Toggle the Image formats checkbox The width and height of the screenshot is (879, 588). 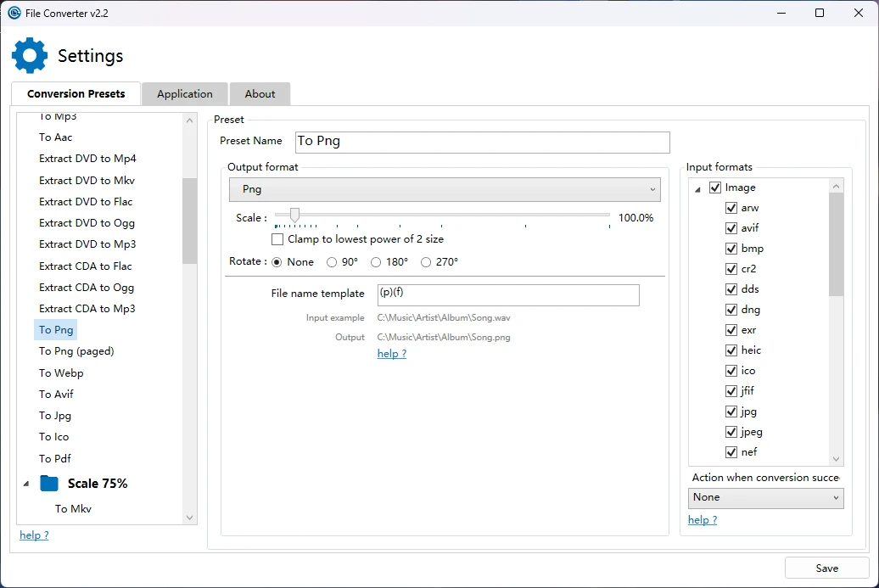[x=715, y=188]
